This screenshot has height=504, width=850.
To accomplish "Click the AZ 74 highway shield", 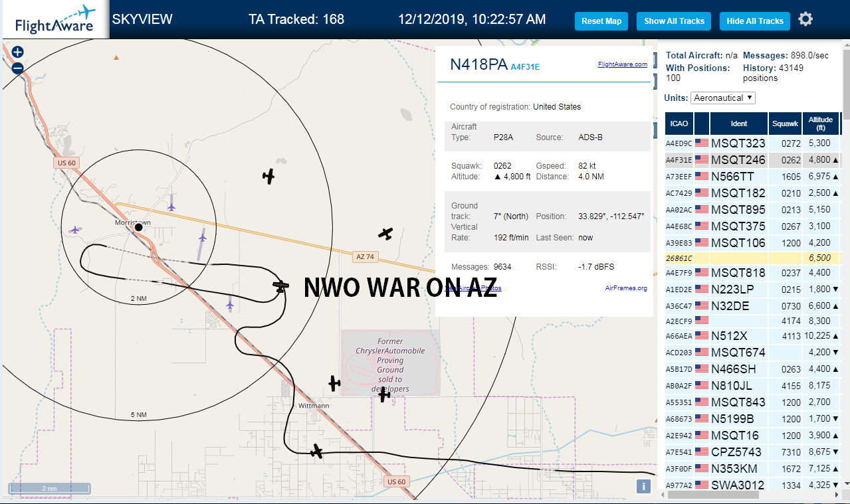I will 365,256.
